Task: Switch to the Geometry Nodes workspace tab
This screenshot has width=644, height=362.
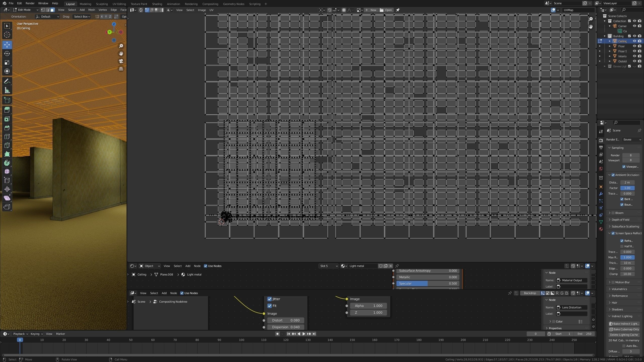Action: tap(233, 4)
